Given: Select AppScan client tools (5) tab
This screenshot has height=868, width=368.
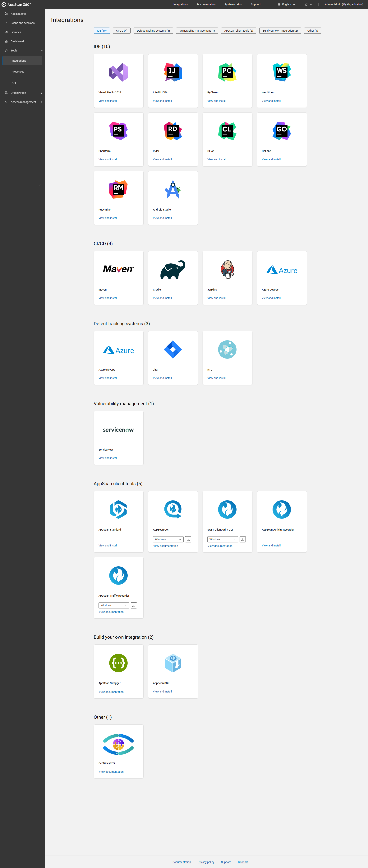Looking at the screenshot, I should coord(238,31).
